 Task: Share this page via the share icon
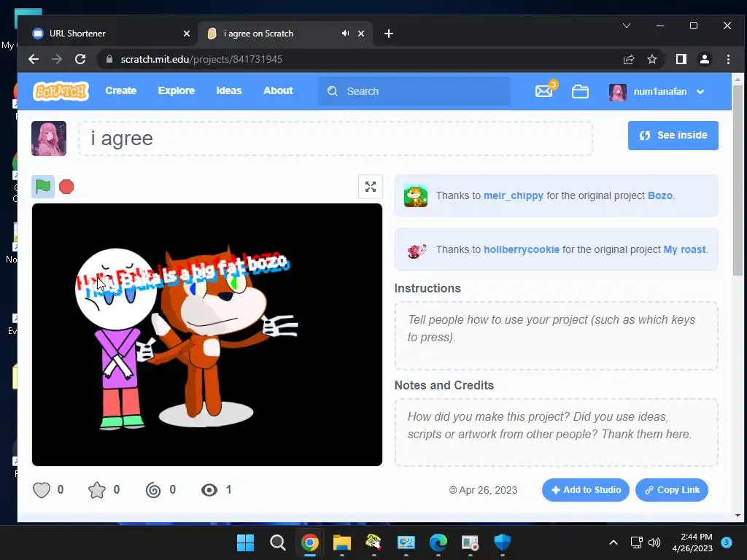629,59
